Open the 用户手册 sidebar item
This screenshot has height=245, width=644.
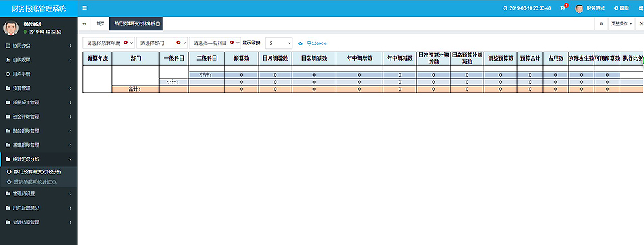pos(39,74)
